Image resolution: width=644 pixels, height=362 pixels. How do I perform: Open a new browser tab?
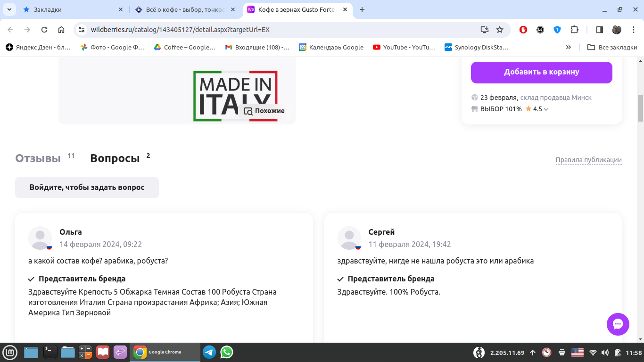pos(362,9)
